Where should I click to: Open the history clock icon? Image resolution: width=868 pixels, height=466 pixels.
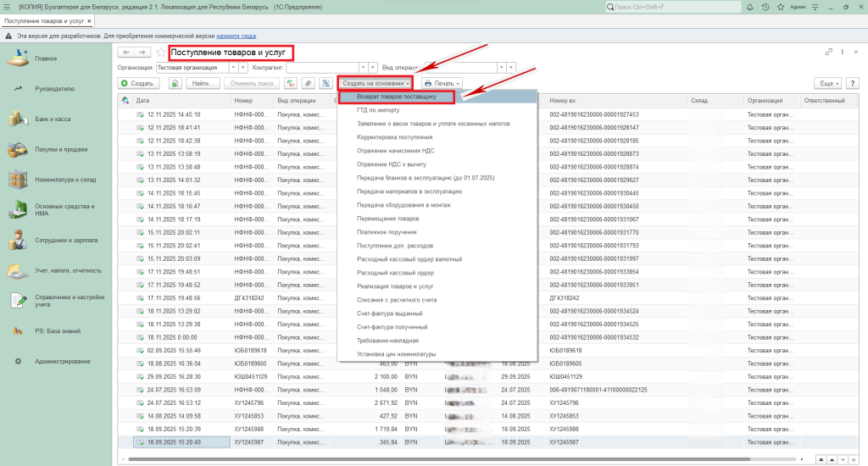tap(765, 7)
